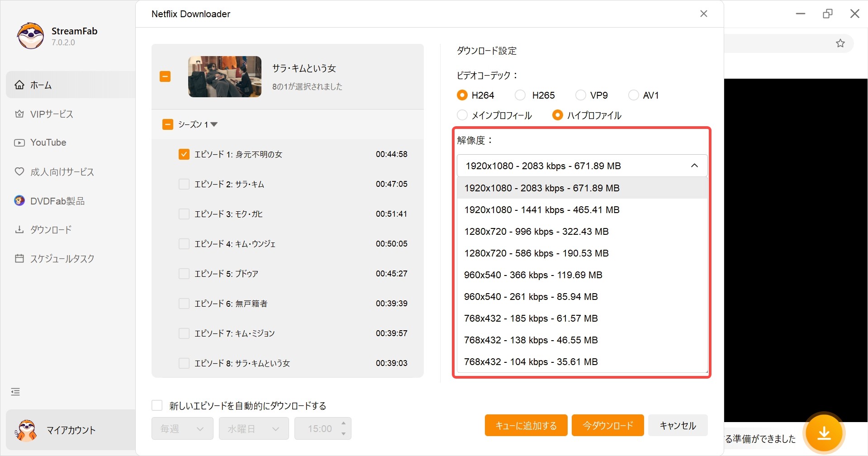The image size is (868, 456).
Task: Toggle the シーズン 1 checkbox
Action: [x=167, y=124]
